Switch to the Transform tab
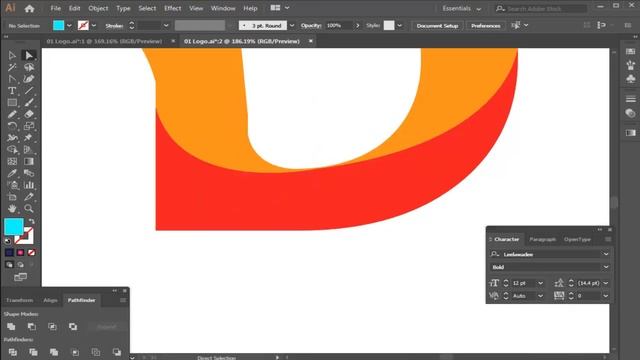This screenshot has width=640, height=360. (20, 300)
